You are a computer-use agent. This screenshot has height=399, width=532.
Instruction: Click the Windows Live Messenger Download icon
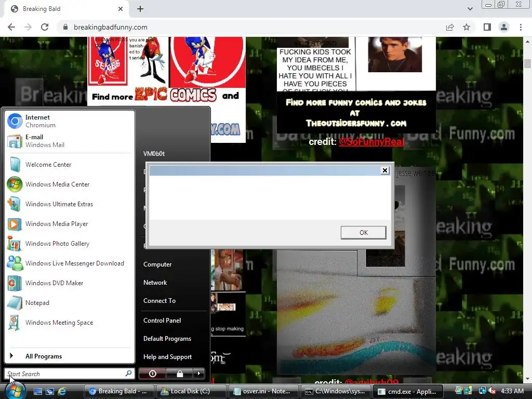[x=15, y=263]
